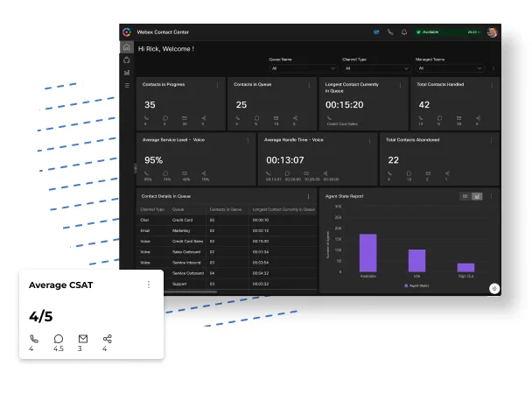Click the round floating button at bottom right
532x394 pixels.
(x=494, y=288)
